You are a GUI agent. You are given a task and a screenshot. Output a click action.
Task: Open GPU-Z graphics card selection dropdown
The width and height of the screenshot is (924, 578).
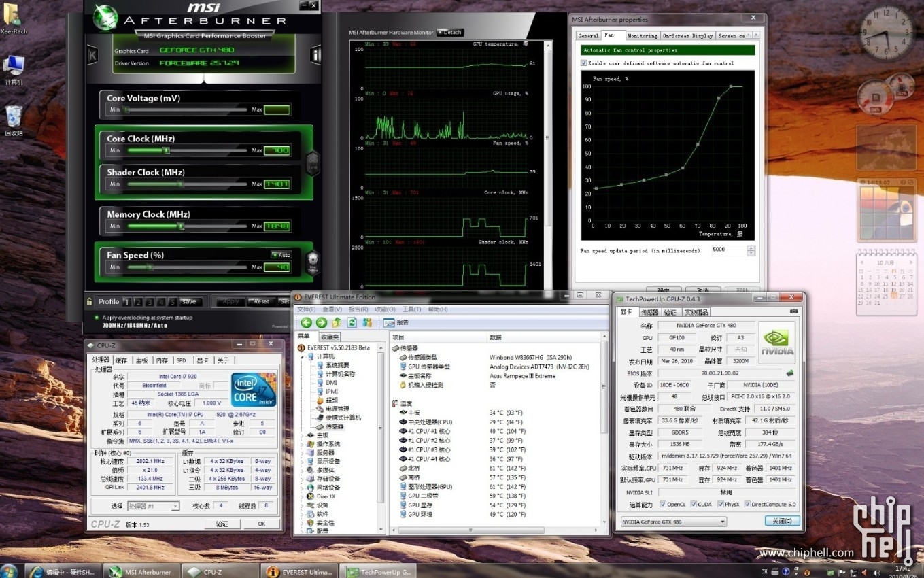pyautogui.click(x=673, y=522)
